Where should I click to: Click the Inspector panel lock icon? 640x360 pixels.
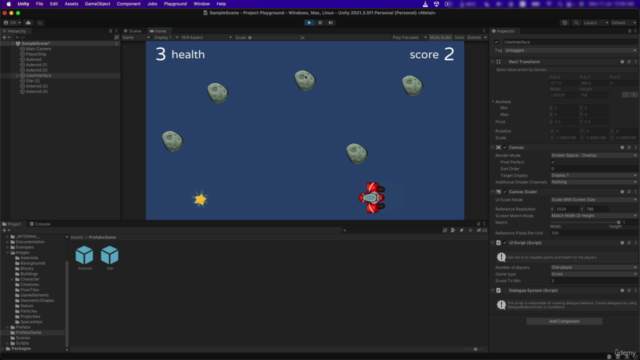629,31
